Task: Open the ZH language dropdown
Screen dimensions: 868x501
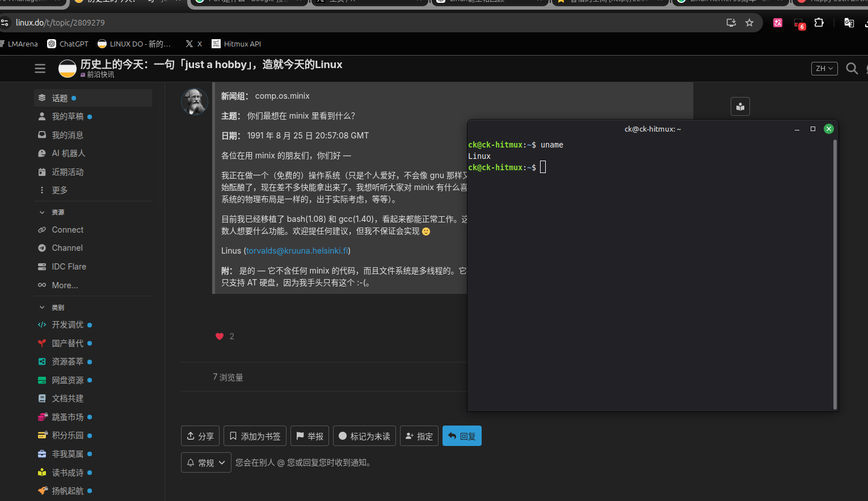Action: 824,69
